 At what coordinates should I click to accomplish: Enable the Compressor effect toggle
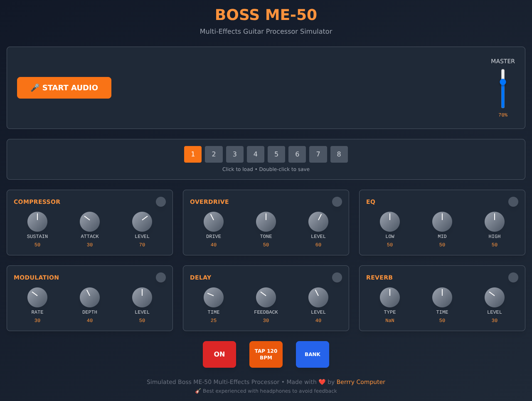point(161,201)
